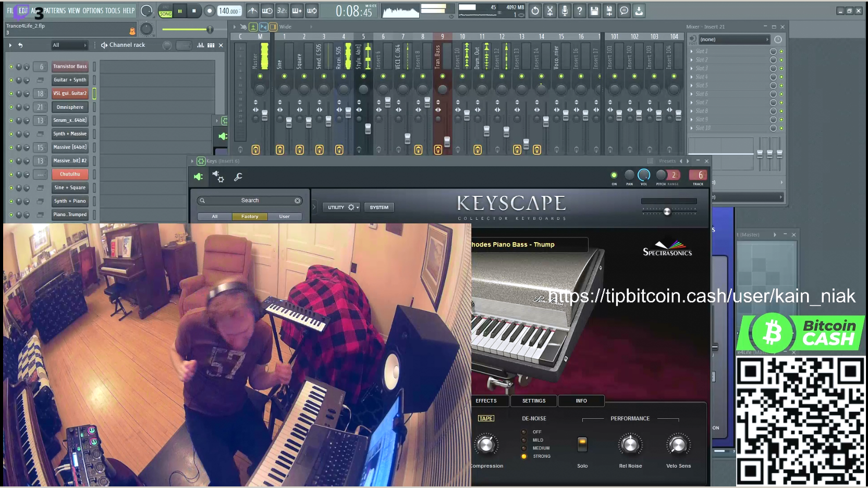Open the channel filter All dropdown
Screen dimensions: 868x488
point(69,45)
